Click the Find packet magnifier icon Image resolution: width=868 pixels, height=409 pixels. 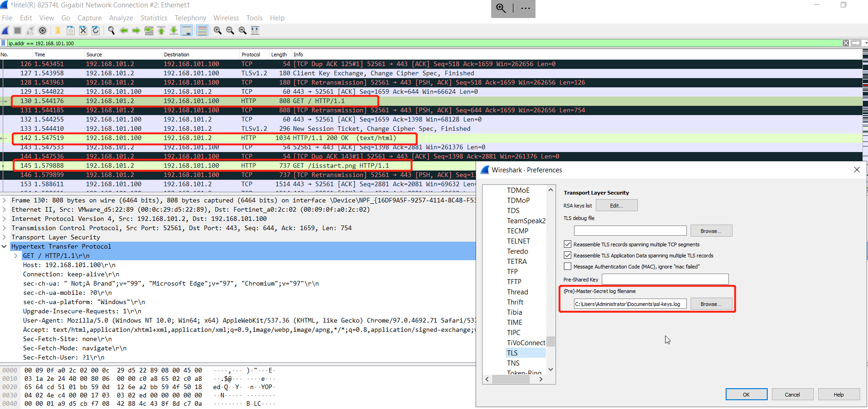pyautogui.click(x=111, y=31)
